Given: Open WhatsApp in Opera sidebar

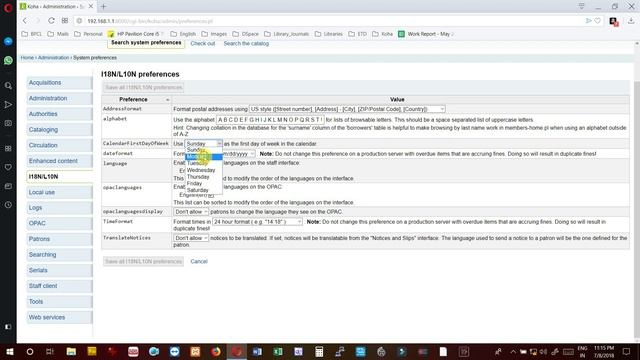Looking at the screenshot, I should point(8,60).
